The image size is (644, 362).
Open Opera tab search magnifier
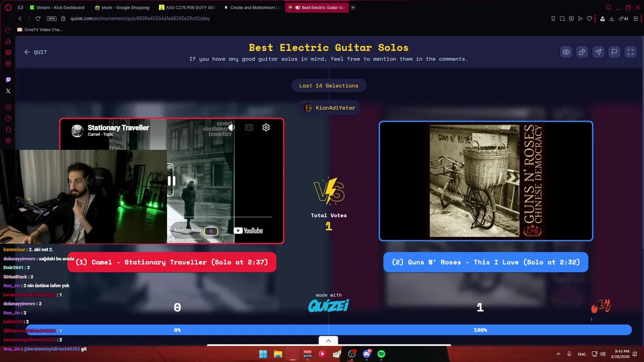point(608,8)
